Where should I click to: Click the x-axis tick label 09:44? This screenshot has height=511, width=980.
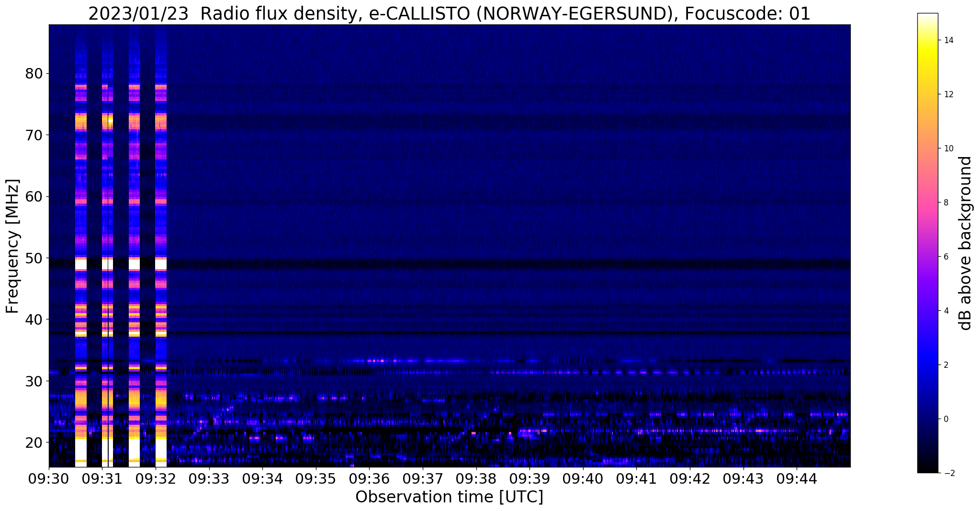pos(797,479)
